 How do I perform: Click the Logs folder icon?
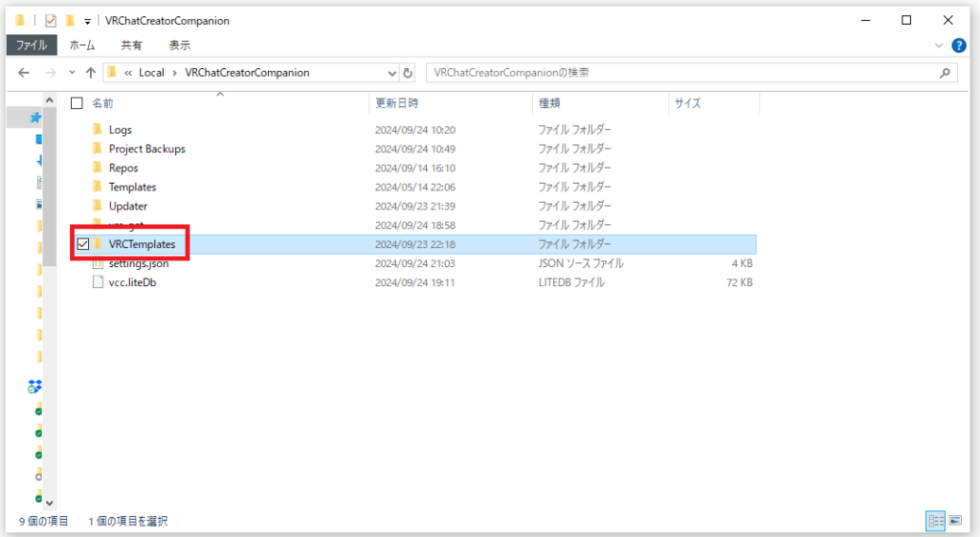point(98,129)
